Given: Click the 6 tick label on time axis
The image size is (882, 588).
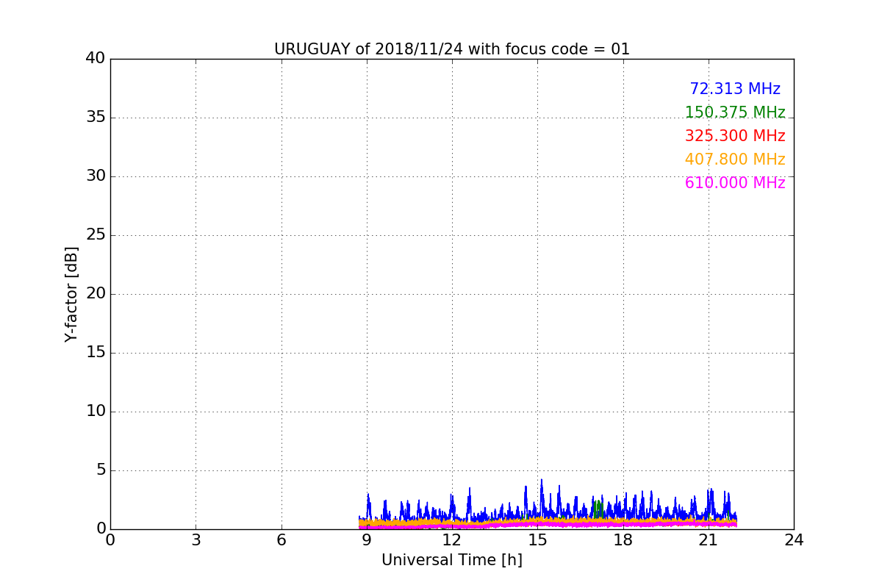Looking at the screenshot, I should click(282, 540).
